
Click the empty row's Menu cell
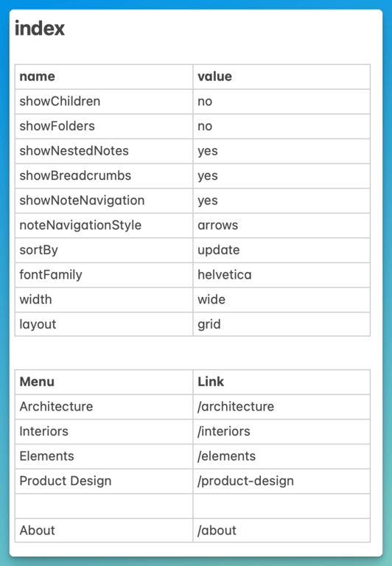[x=104, y=506]
